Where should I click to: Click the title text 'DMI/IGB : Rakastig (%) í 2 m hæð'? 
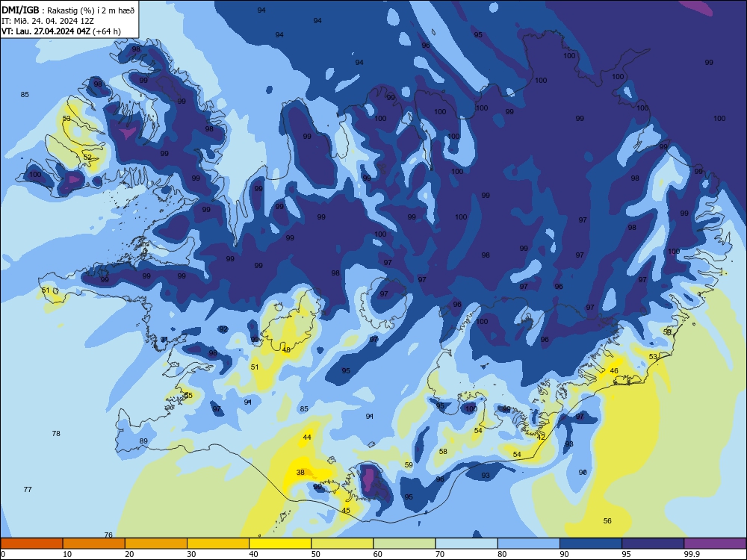68,10
